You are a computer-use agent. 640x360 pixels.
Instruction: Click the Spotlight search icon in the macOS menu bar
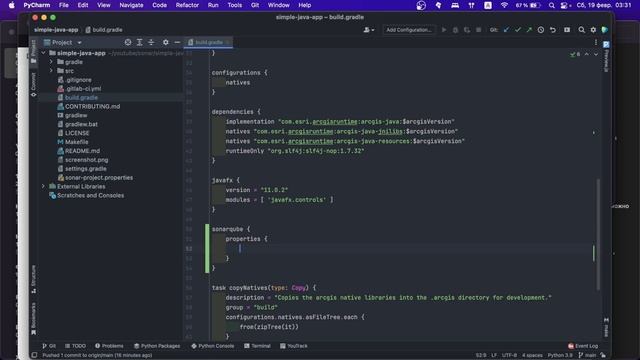click(x=551, y=5)
